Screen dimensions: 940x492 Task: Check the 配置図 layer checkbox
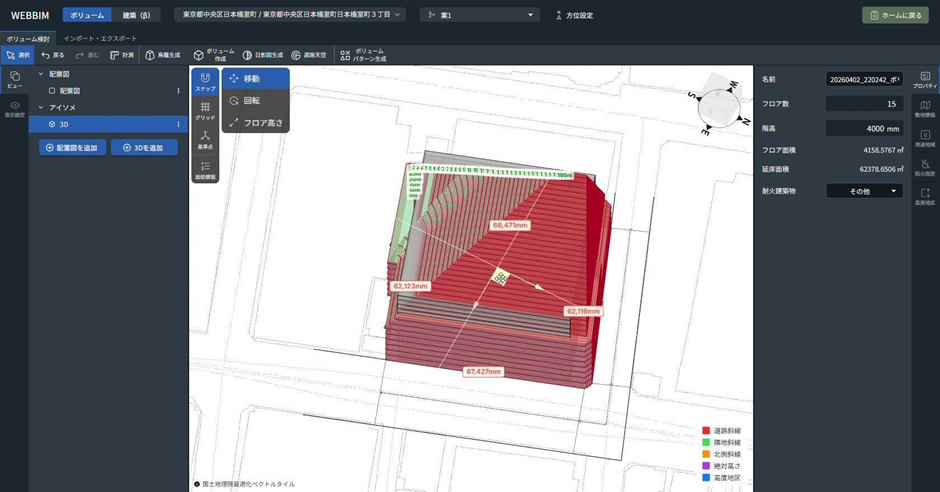[52, 91]
